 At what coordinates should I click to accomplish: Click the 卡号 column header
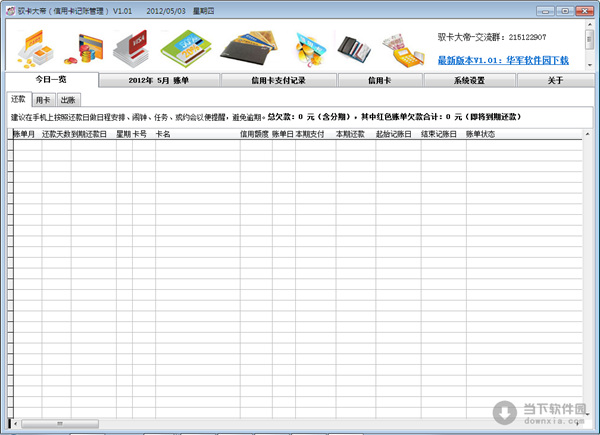coord(143,134)
